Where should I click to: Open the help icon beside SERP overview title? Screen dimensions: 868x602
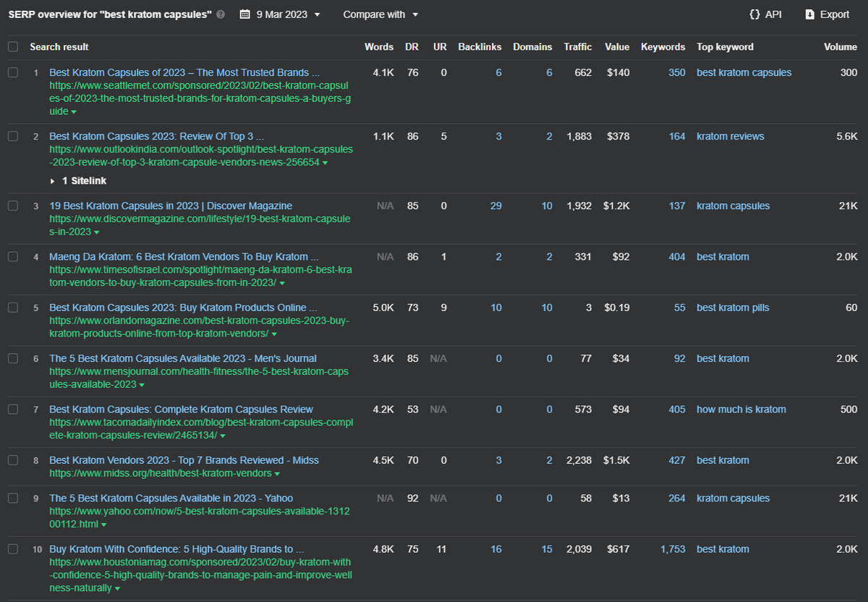[x=221, y=14]
